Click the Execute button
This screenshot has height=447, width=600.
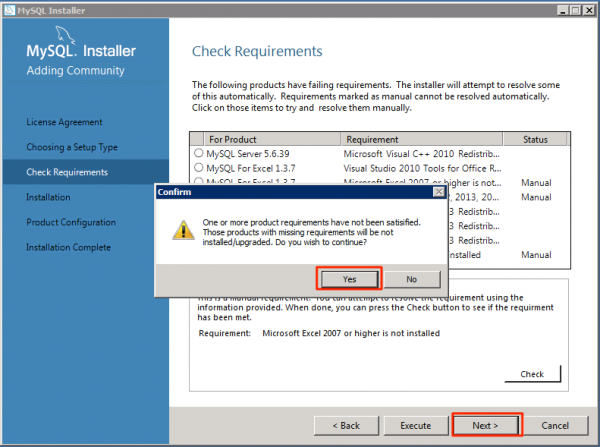point(416,425)
